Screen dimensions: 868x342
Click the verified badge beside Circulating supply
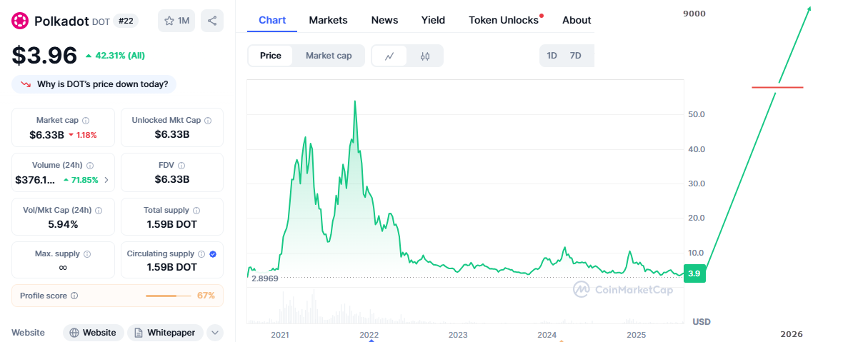[213, 254]
